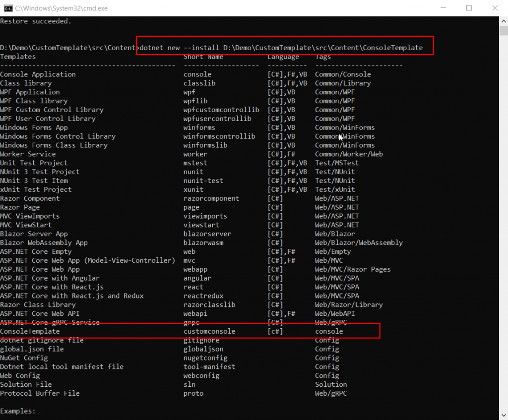Click 'Web Config' template name
This screenshot has width=508, height=420.
pyautogui.click(x=20, y=376)
